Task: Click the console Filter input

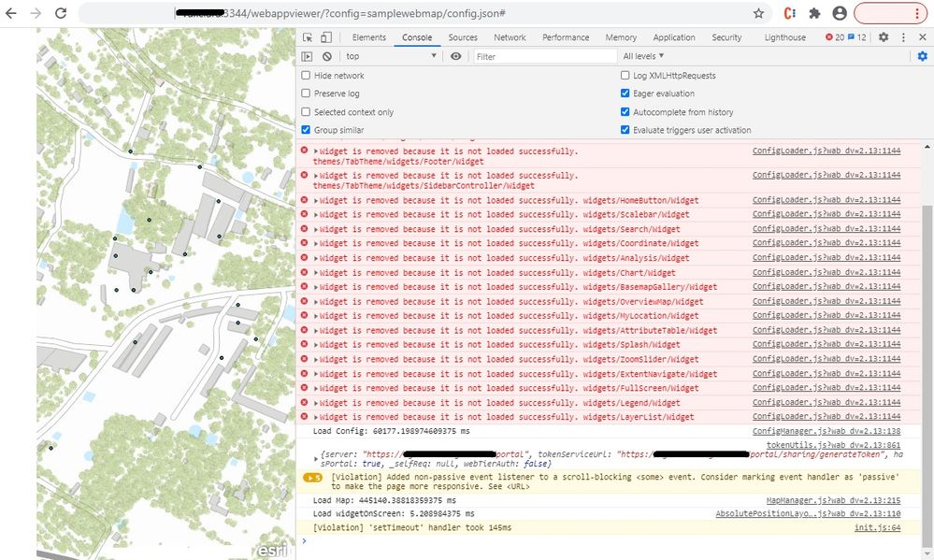Action: point(545,56)
